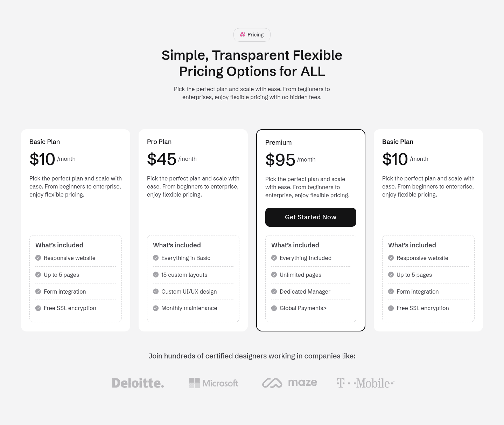Click the maze logo
Viewport: 504px width, 425px height.
pos(289,383)
